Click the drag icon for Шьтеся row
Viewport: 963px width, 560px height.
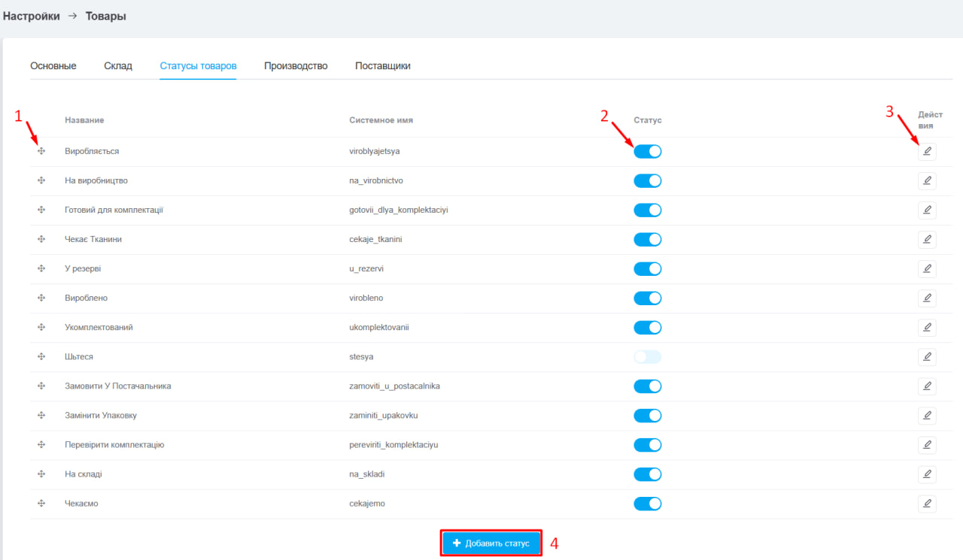click(x=41, y=356)
